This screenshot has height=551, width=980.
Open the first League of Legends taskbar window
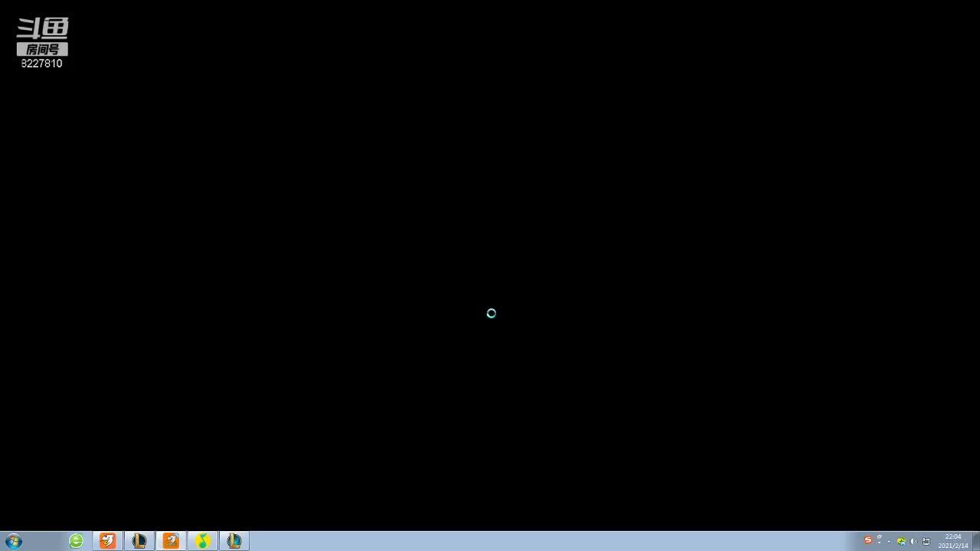(x=139, y=541)
